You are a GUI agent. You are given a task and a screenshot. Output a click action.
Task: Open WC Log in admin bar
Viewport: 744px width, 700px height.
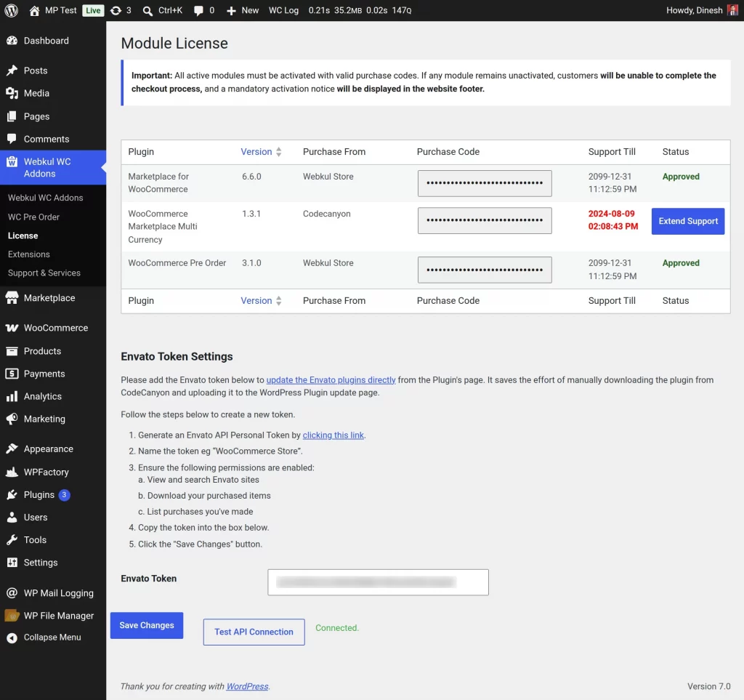tap(284, 10)
